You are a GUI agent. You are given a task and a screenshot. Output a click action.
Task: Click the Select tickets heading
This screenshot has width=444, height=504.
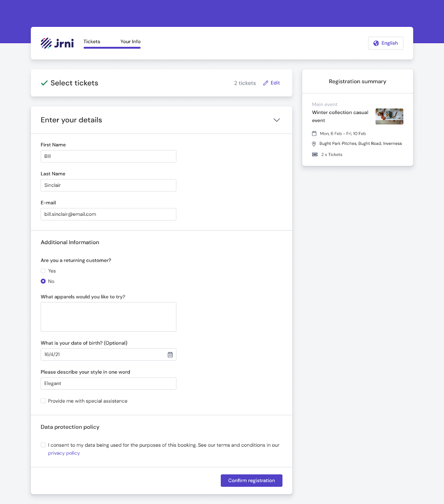click(74, 83)
